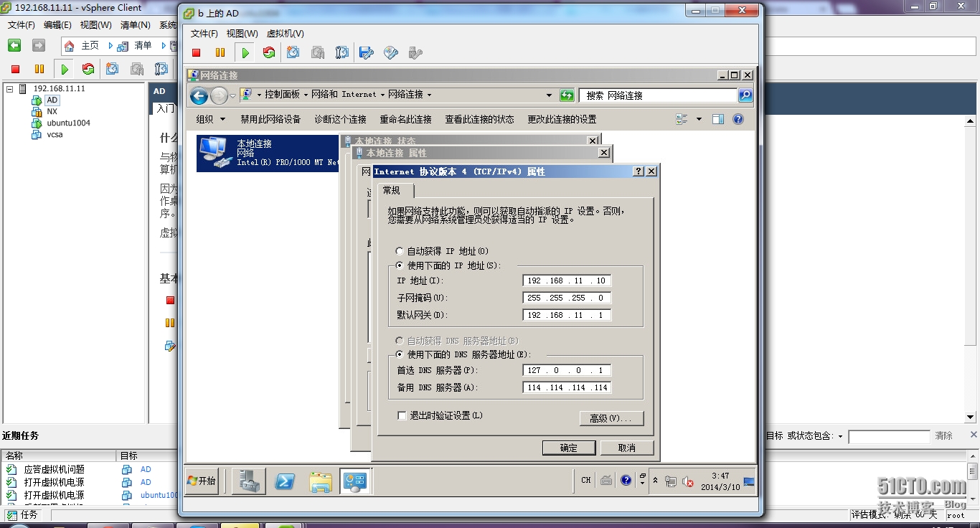980x528 pixels.
Task: Take a snapshot via console toolbar icon
Action: click(x=293, y=52)
